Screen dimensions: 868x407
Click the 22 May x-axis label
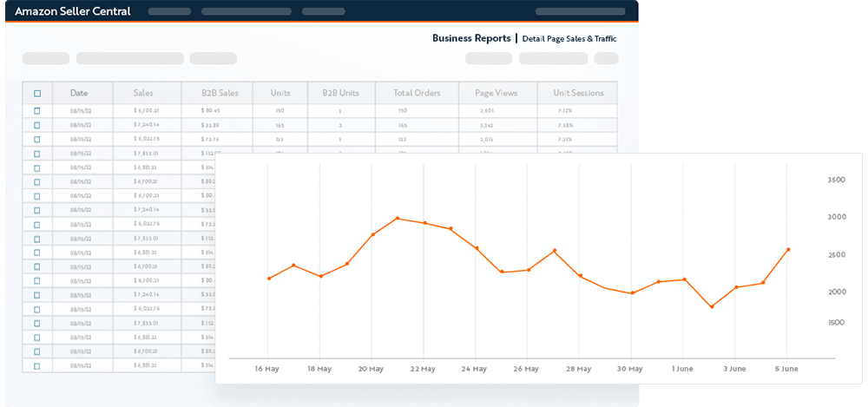pos(423,369)
